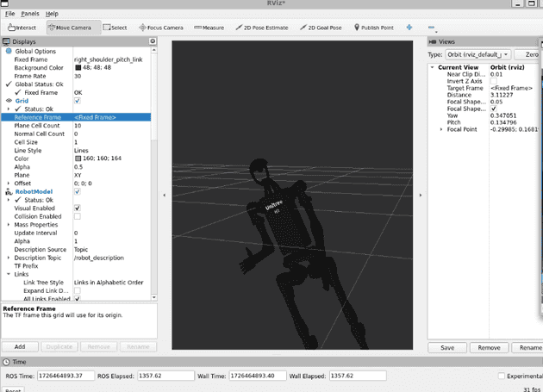Click the Global Options globe icon

coord(9,51)
